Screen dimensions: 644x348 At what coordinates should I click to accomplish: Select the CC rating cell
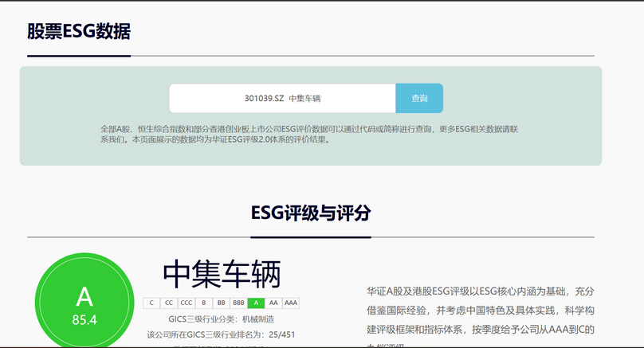(169, 303)
